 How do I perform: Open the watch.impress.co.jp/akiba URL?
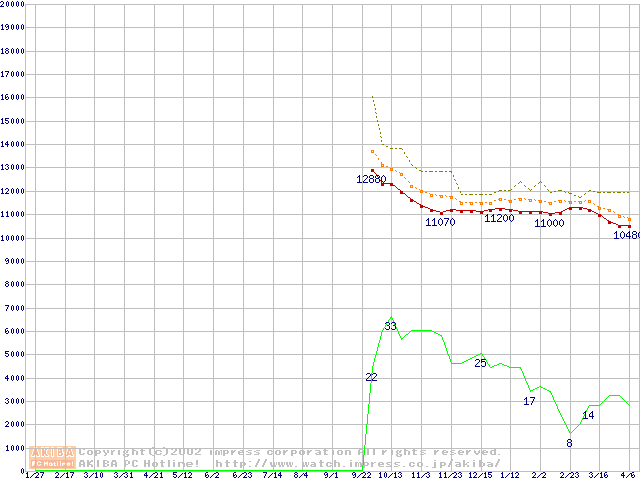click(357, 463)
